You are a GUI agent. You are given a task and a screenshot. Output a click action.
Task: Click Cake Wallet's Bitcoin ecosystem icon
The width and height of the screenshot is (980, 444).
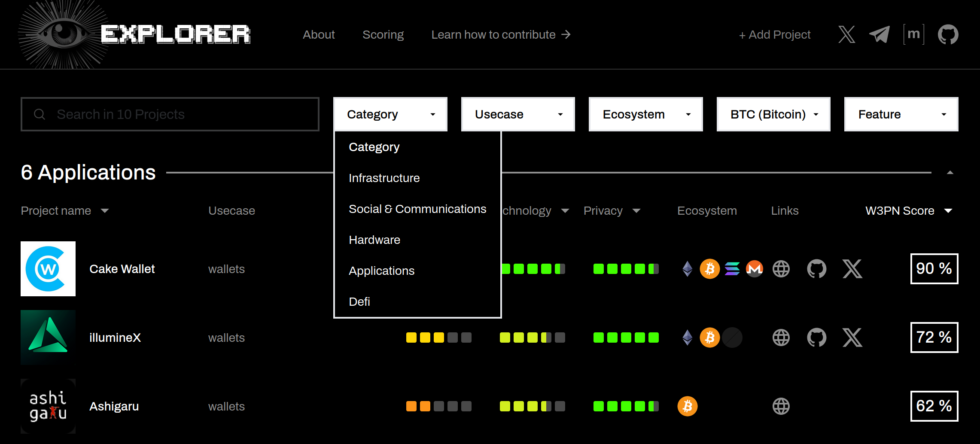(x=710, y=269)
